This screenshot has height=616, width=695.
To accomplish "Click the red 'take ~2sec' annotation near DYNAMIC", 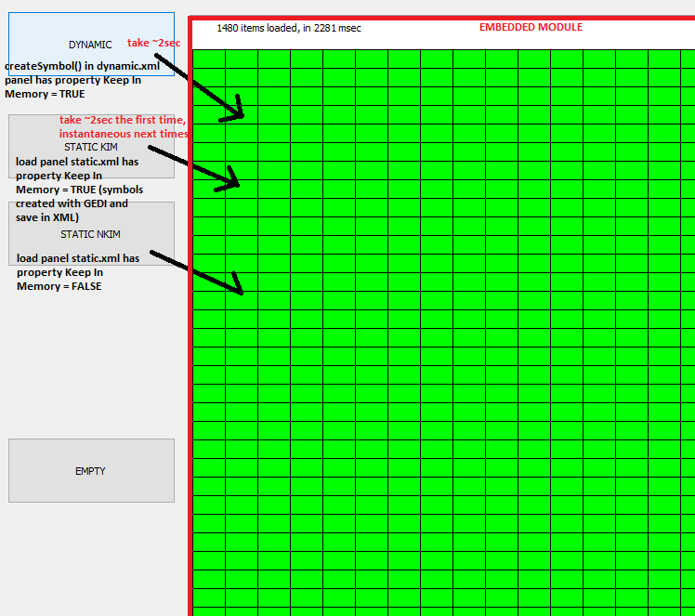I will 153,44.
